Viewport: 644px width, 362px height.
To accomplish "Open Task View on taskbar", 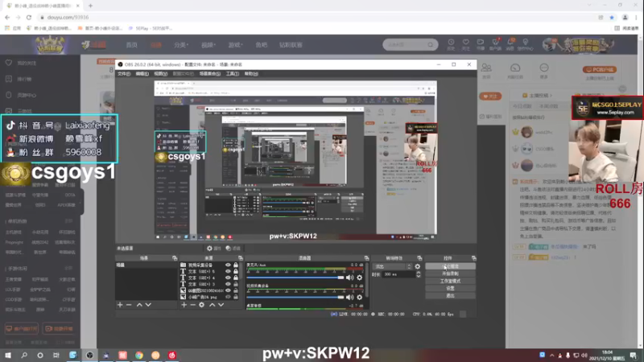I will (56, 355).
